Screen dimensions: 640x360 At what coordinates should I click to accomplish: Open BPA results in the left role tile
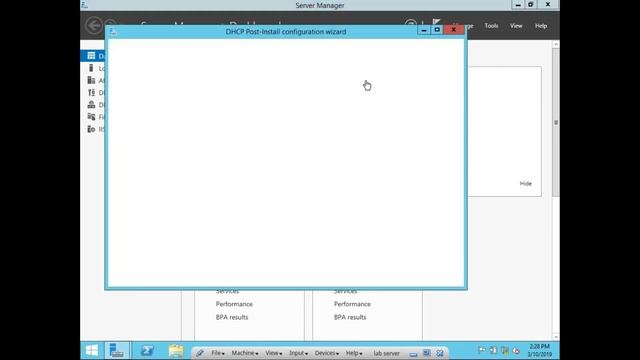click(232, 317)
